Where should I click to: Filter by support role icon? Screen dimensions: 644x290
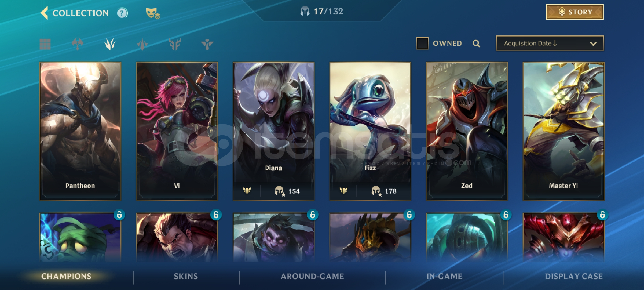(x=207, y=44)
